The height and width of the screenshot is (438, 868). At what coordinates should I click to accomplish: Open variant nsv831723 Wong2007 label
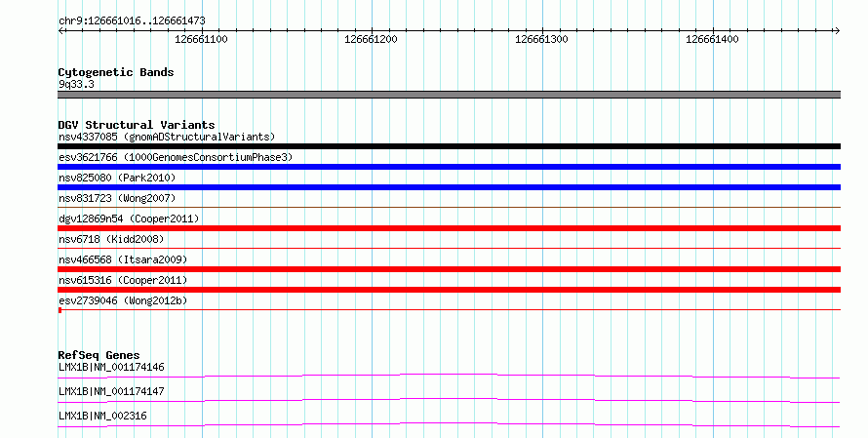coord(117,198)
